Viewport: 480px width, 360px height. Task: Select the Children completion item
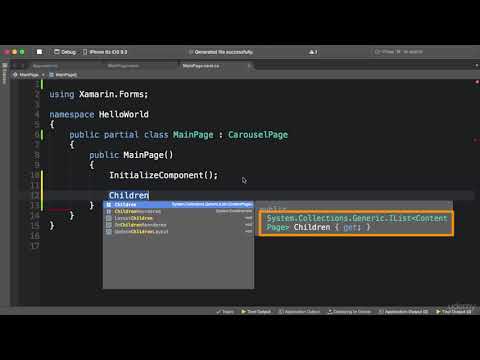(x=178, y=204)
